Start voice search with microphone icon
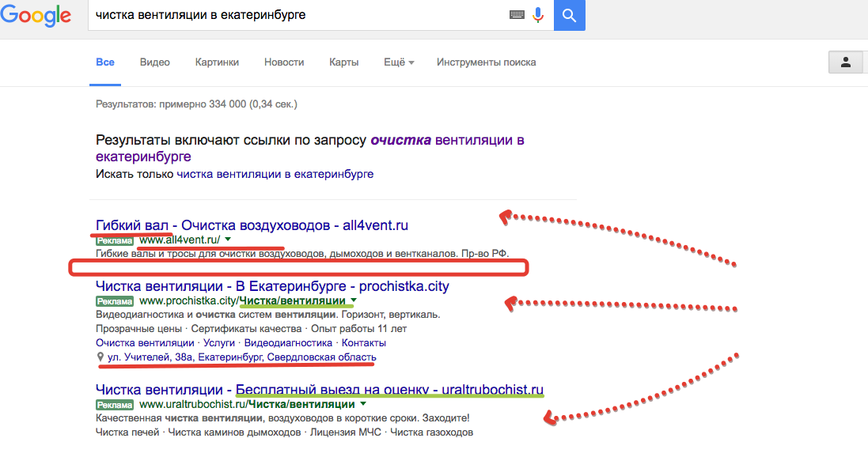 537,15
